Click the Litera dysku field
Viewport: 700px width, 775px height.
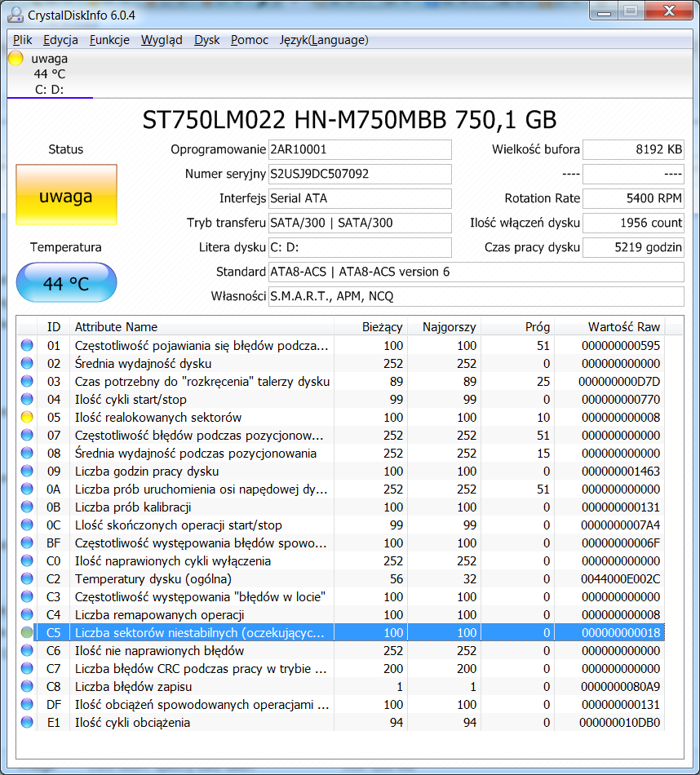click(360, 247)
